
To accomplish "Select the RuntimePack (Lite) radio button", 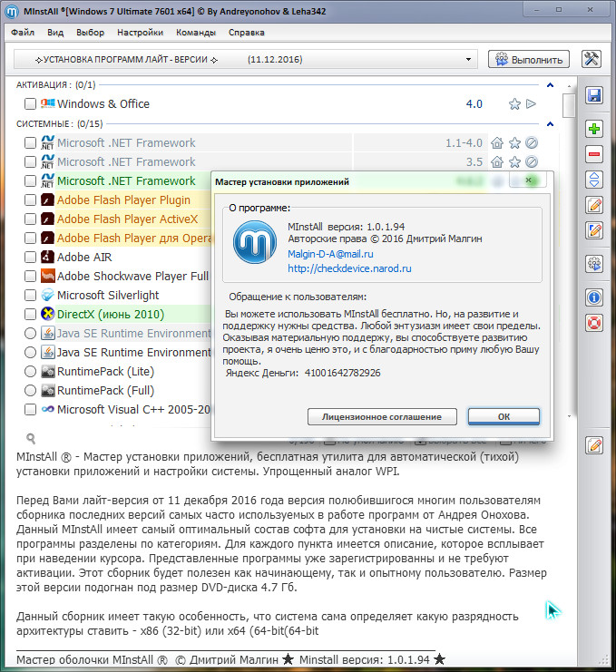I will click(x=30, y=371).
